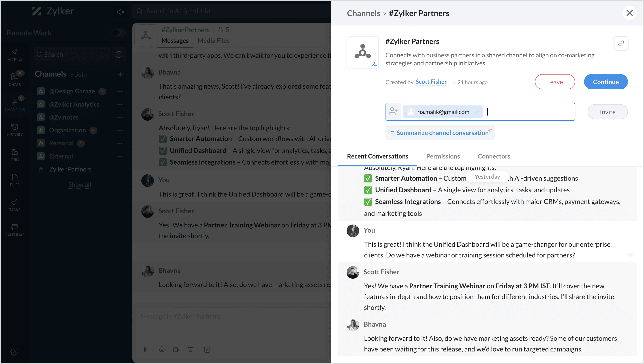
Task: Remove ria.malik@gmail.com from invite field
Action: point(477,112)
